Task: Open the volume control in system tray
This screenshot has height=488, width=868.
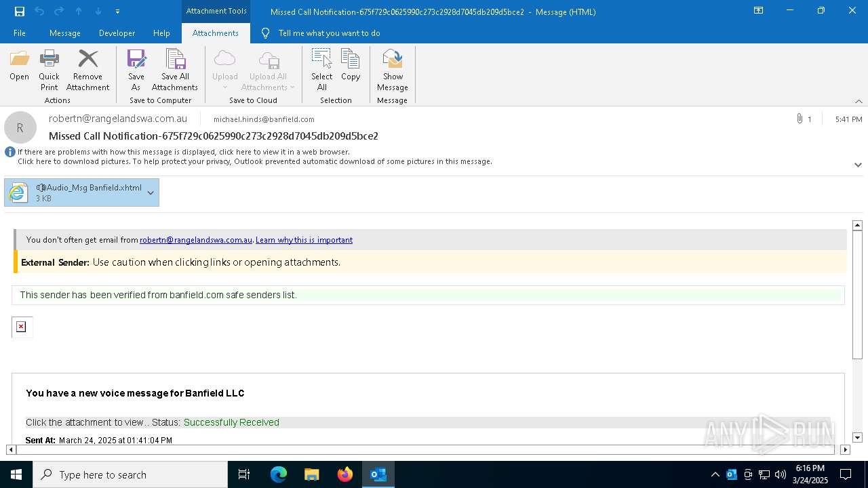Action: [x=781, y=474]
